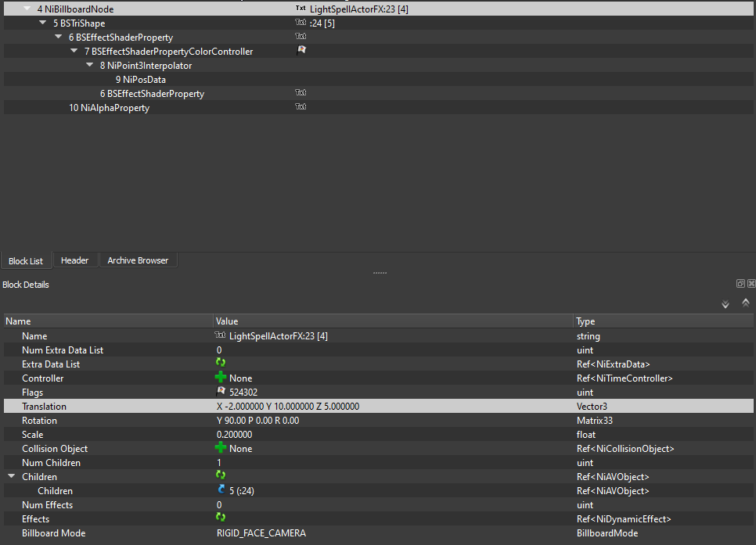Screen dimensions: 756x545
Task: Click refresh icon in Extra Data List row
Action: [221, 362]
